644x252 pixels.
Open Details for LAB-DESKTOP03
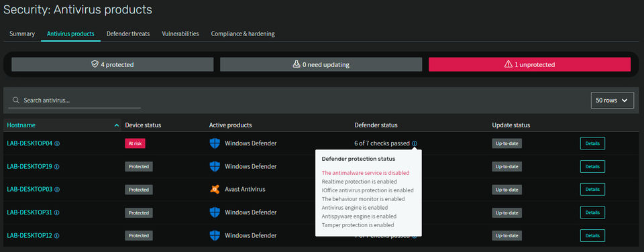592,190
